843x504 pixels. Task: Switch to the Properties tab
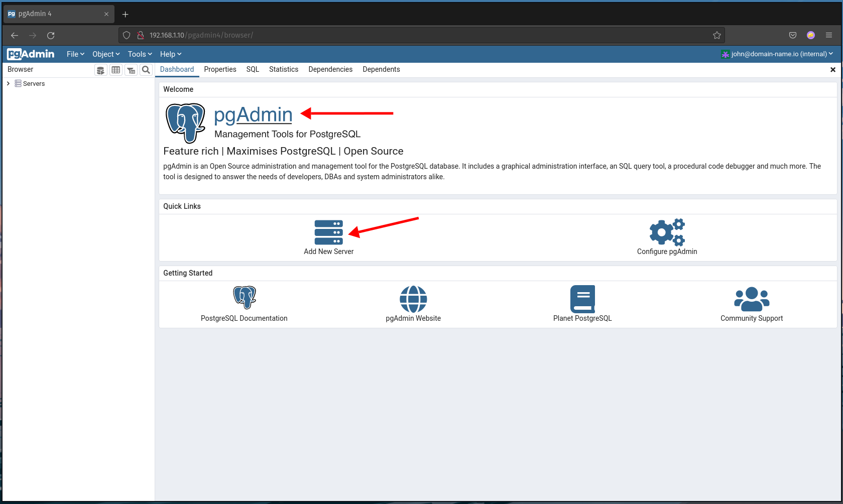coord(220,70)
